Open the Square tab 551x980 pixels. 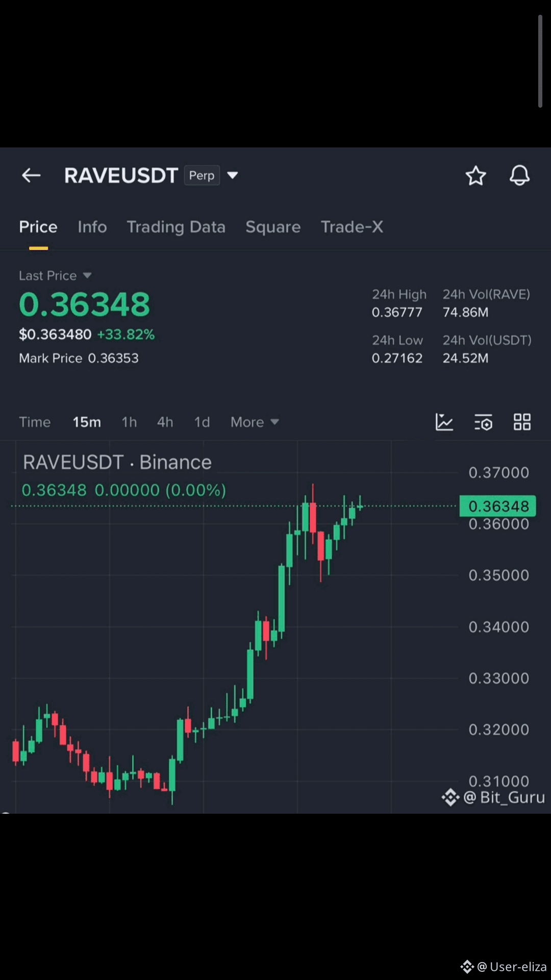pos(273,227)
